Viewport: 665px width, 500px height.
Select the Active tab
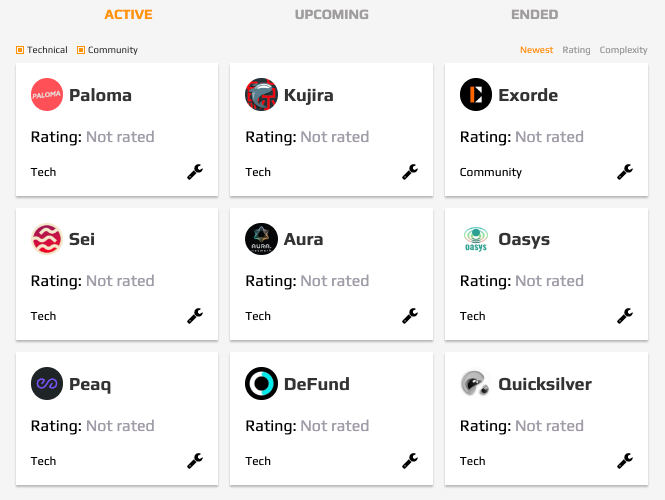(x=129, y=14)
